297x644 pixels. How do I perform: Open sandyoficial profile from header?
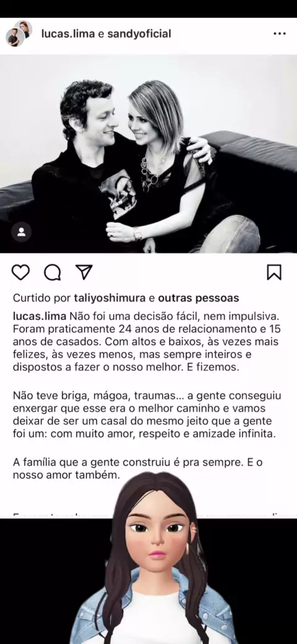point(139,33)
